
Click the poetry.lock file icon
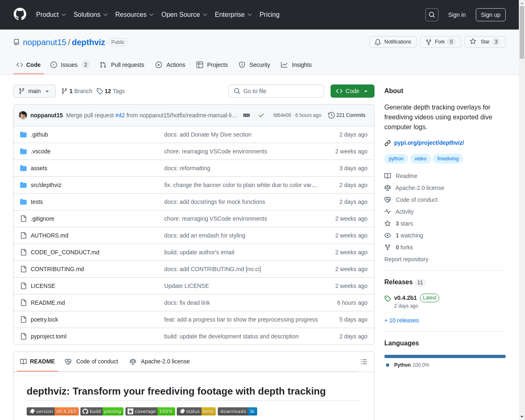pyautogui.click(x=23, y=320)
